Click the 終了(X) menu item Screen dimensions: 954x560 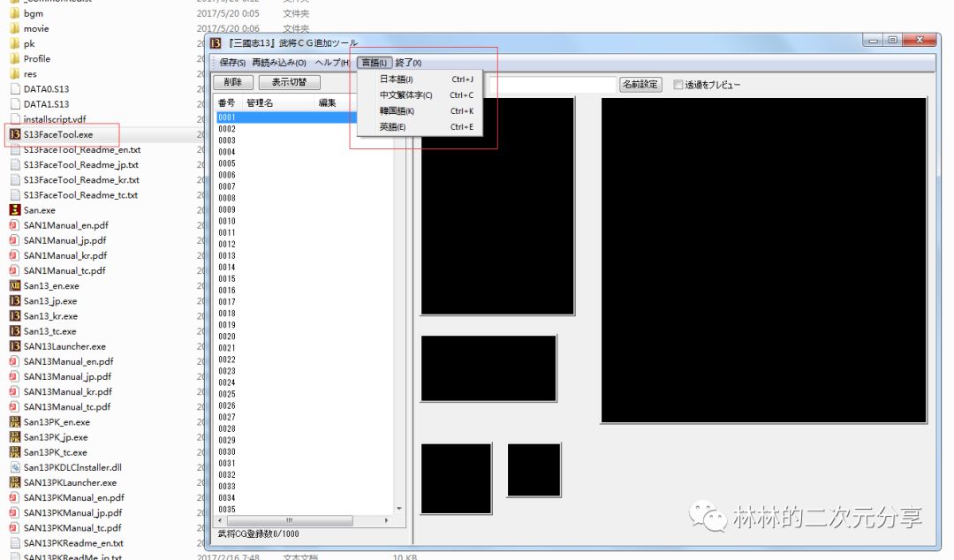(x=408, y=63)
